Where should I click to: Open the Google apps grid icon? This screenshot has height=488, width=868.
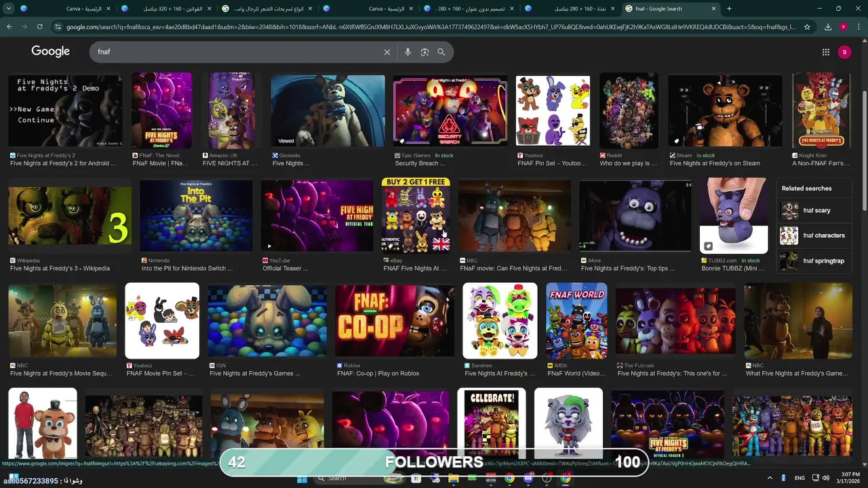pyautogui.click(x=825, y=52)
